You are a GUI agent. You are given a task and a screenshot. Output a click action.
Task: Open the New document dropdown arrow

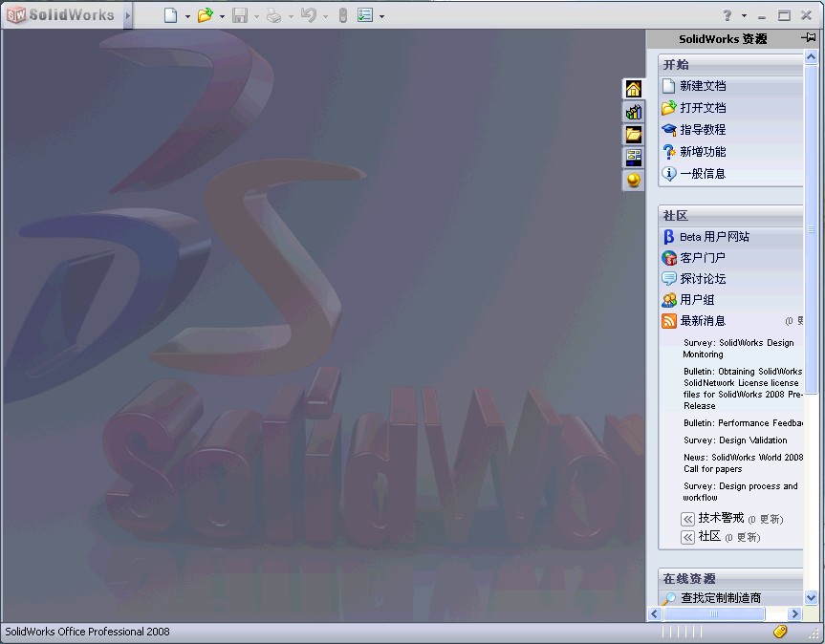(x=187, y=16)
